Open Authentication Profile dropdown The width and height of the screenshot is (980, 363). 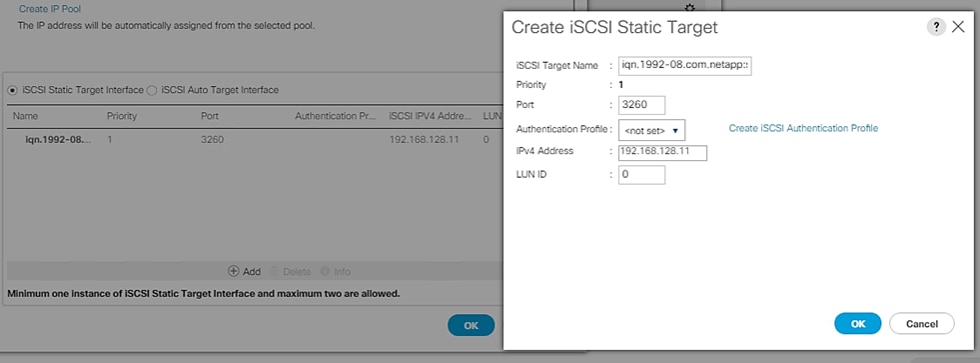(651, 130)
